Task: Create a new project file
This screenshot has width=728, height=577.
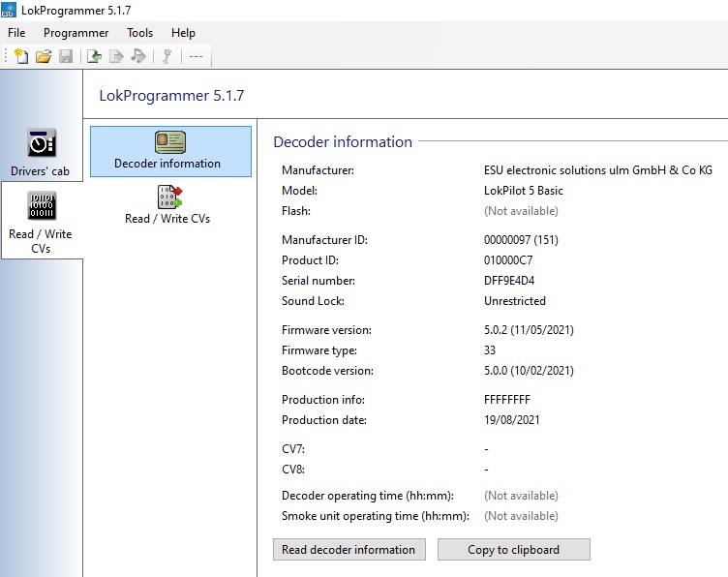Action: (21, 56)
